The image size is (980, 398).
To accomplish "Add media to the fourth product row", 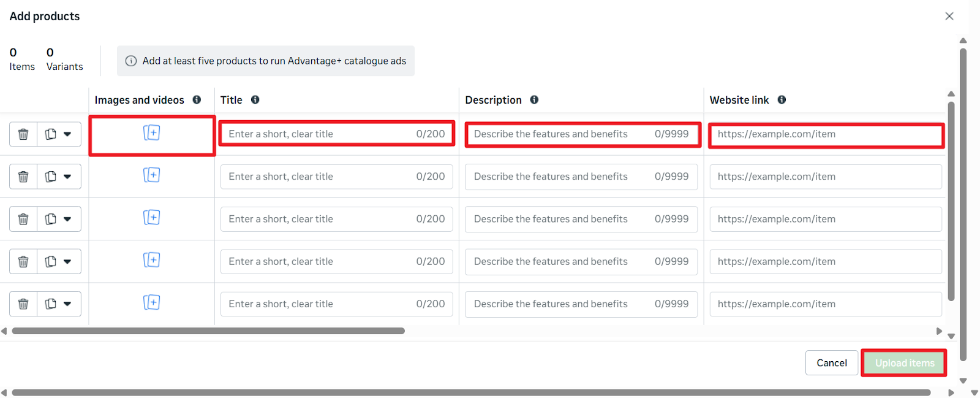I will pos(151,260).
